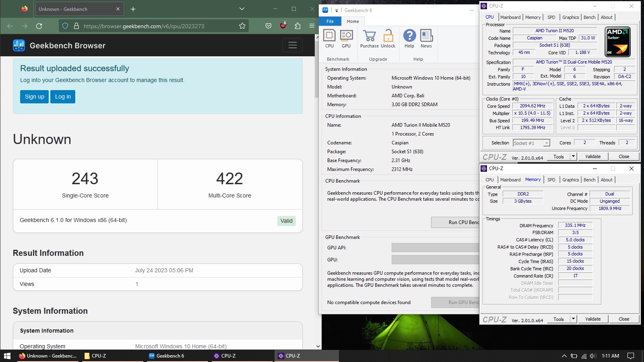Close the Unknown - Geekbench tab
This screenshot has height=362, width=644.
pyautogui.click(x=118, y=9)
